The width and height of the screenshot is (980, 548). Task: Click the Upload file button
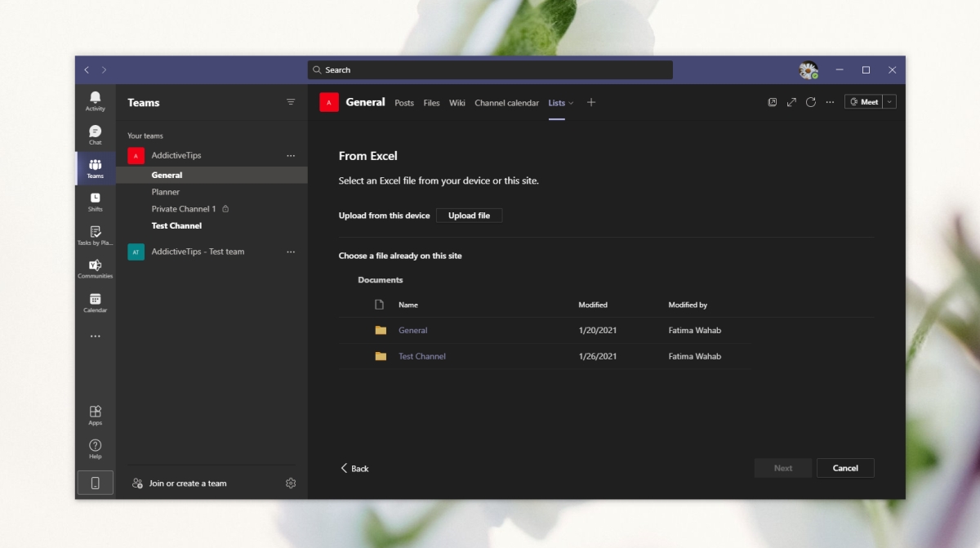[x=469, y=216]
